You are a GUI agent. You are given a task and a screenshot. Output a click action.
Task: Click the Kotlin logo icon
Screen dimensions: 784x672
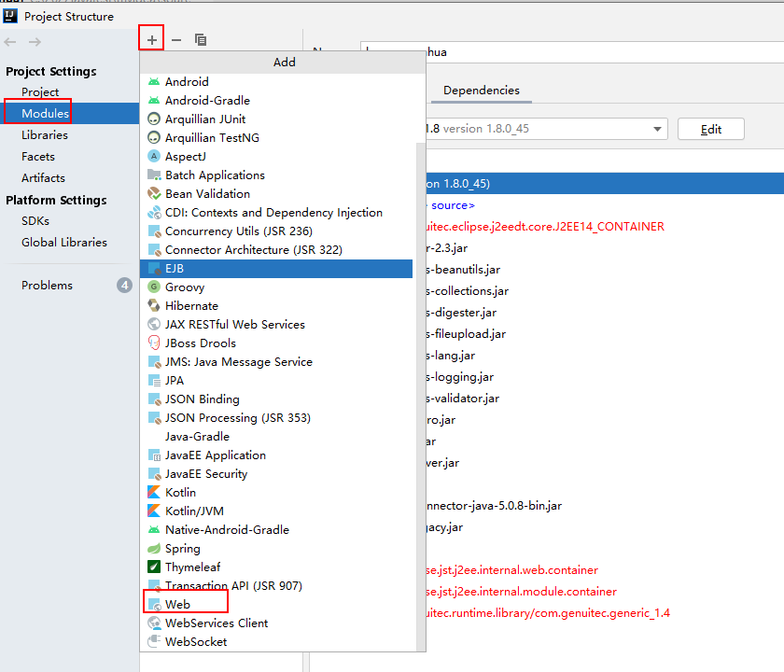tap(154, 493)
